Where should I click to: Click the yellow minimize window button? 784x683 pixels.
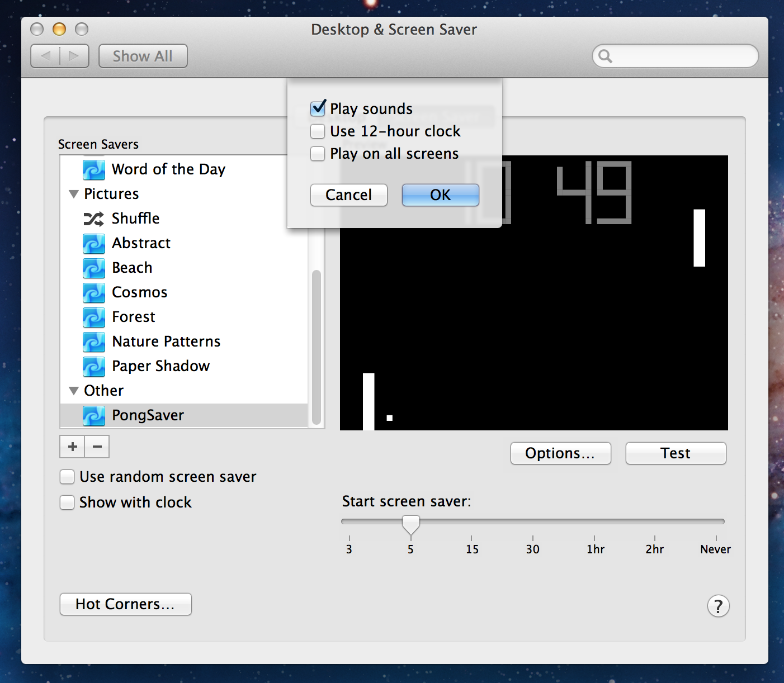click(x=59, y=29)
